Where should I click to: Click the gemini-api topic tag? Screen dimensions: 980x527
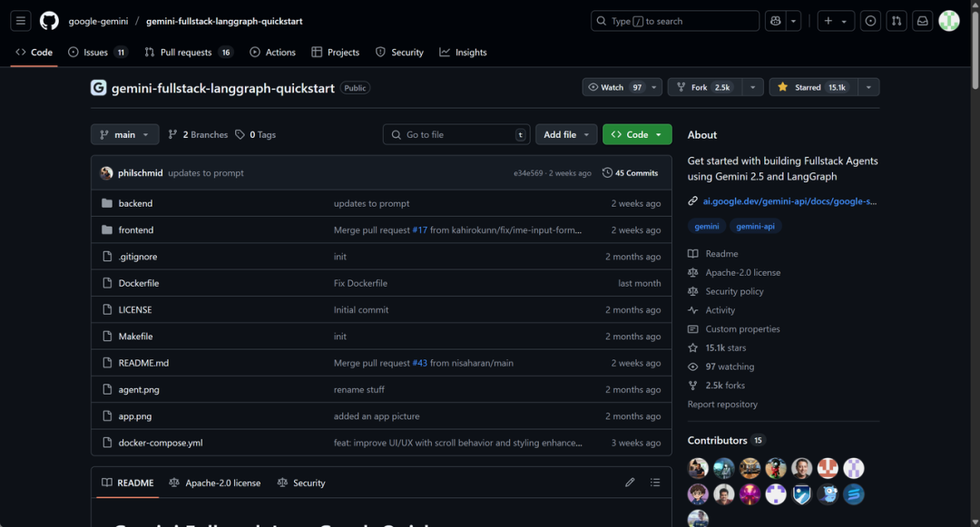[755, 226]
